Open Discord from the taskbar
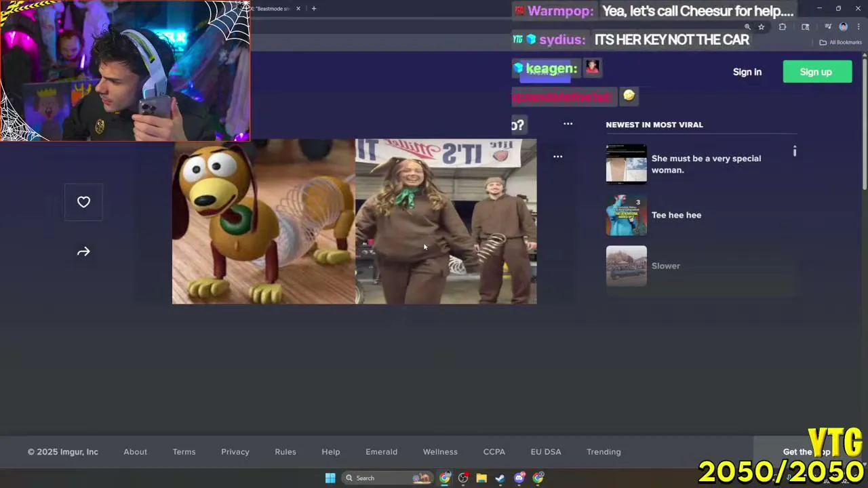 pos(519,478)
